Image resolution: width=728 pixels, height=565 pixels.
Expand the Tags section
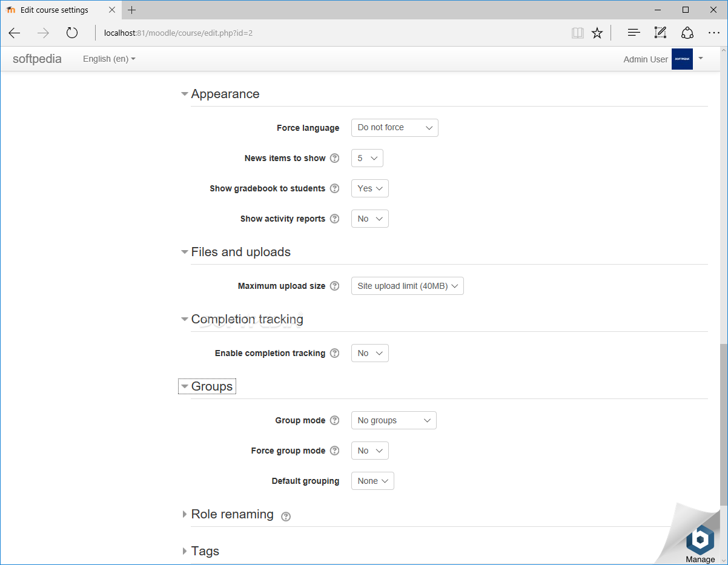click(200, 551)
